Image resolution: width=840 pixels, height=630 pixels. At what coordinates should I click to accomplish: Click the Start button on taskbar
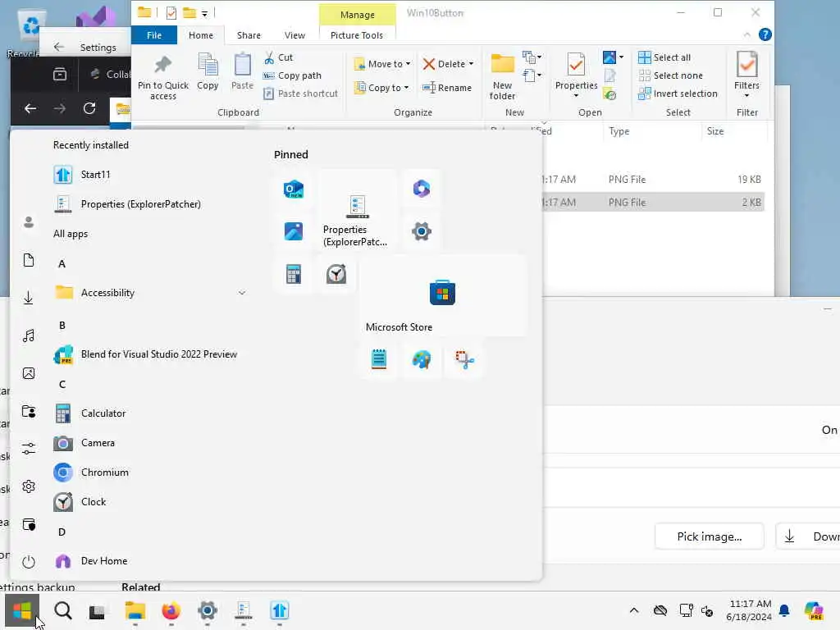22,610
